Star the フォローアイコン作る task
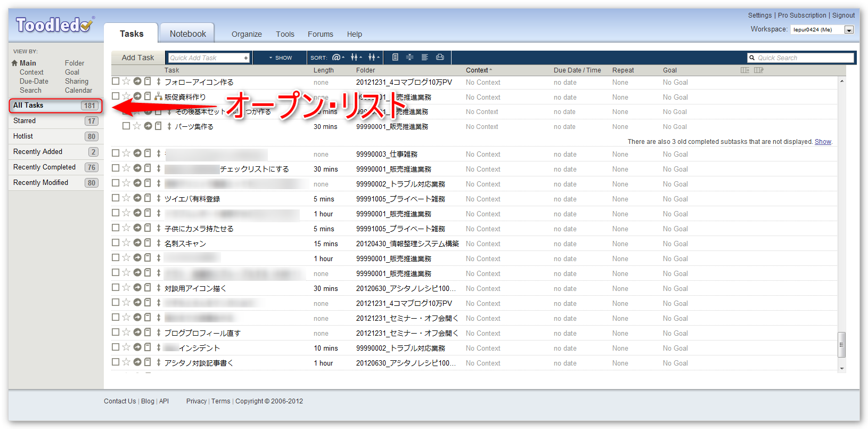Screen dimensions: 868x429 pyautogui.click(x=126, y=81)
